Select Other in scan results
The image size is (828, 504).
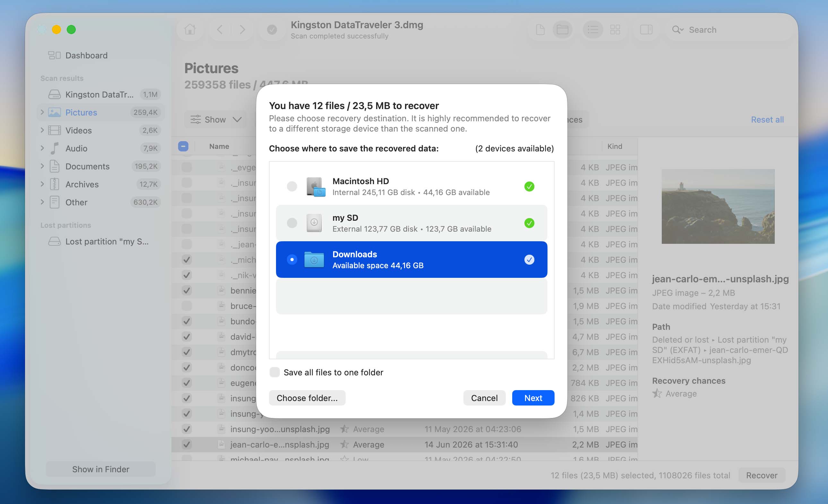[x=101, y=202]
